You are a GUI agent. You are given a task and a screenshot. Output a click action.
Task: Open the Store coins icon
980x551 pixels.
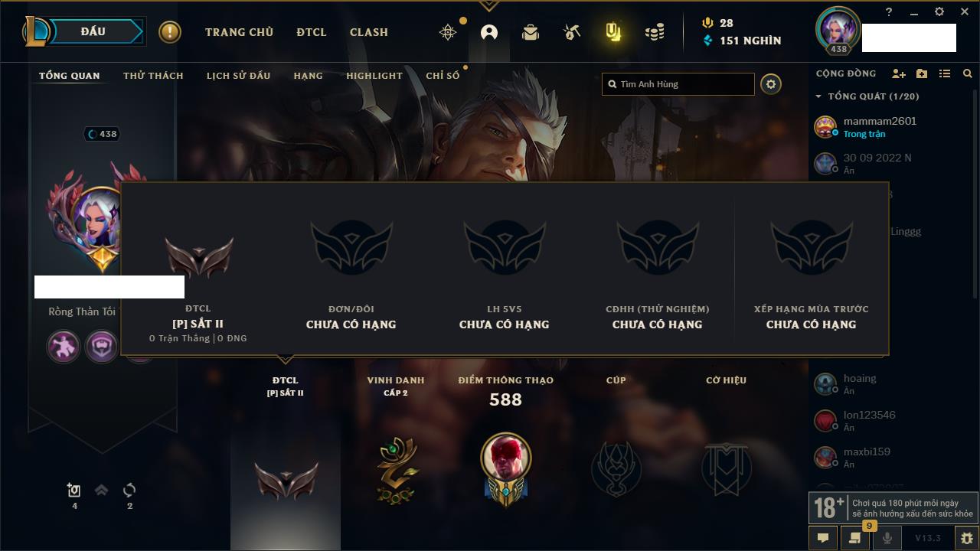click(654, 32)
